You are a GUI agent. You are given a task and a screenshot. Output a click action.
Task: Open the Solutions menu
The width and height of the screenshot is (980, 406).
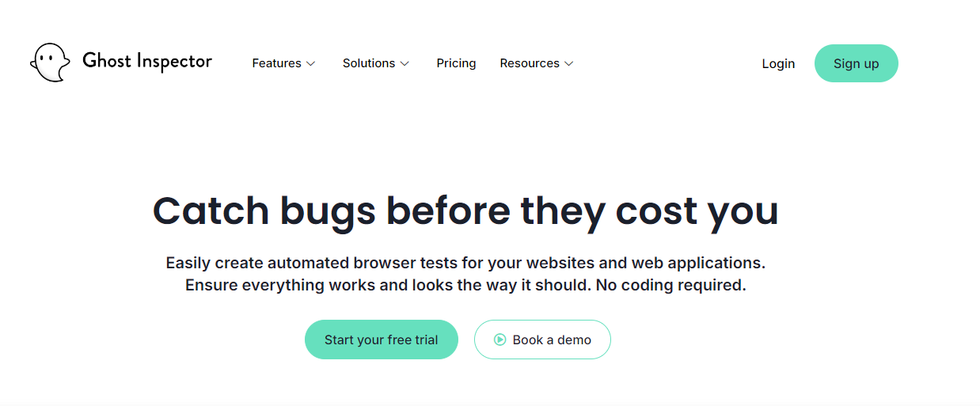pyautogui.click(x=368, y=63)
